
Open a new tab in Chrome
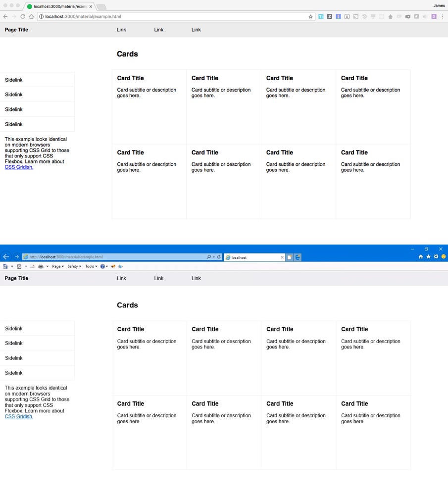pos(101,6)
